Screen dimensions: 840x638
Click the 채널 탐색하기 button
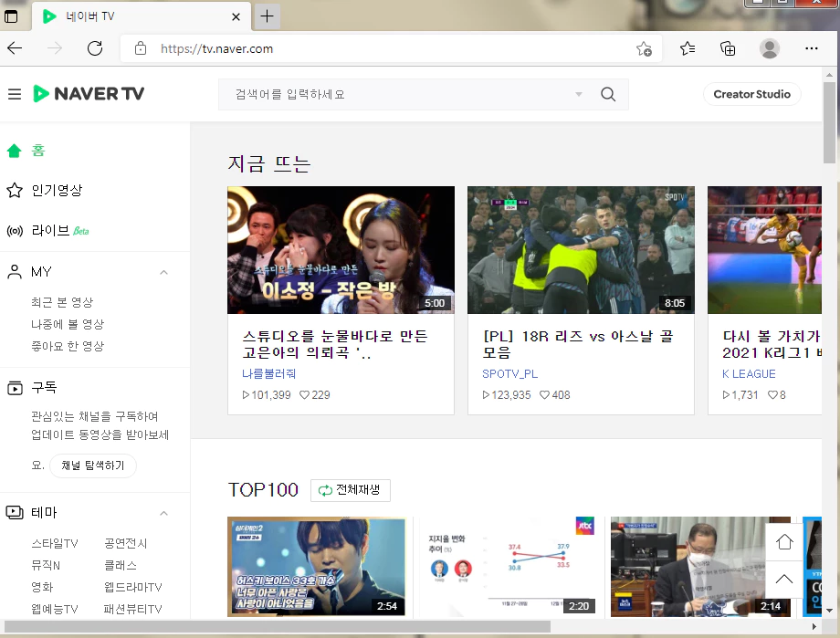tap(93, 465)
